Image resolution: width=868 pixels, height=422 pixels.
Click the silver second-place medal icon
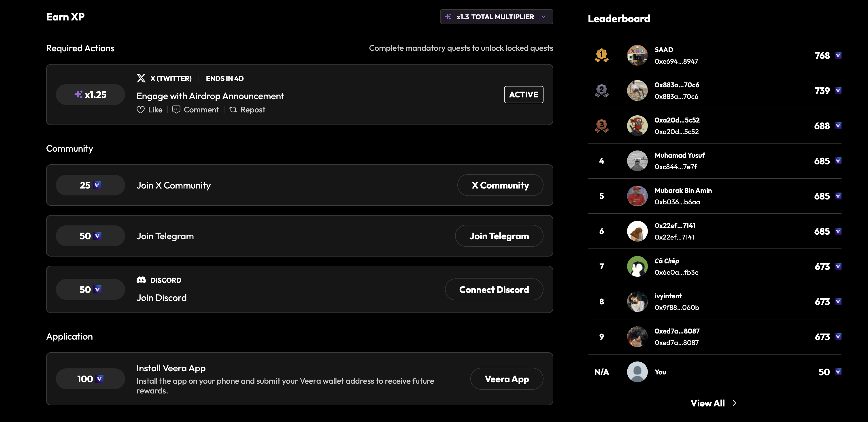[x=601, y=91]
